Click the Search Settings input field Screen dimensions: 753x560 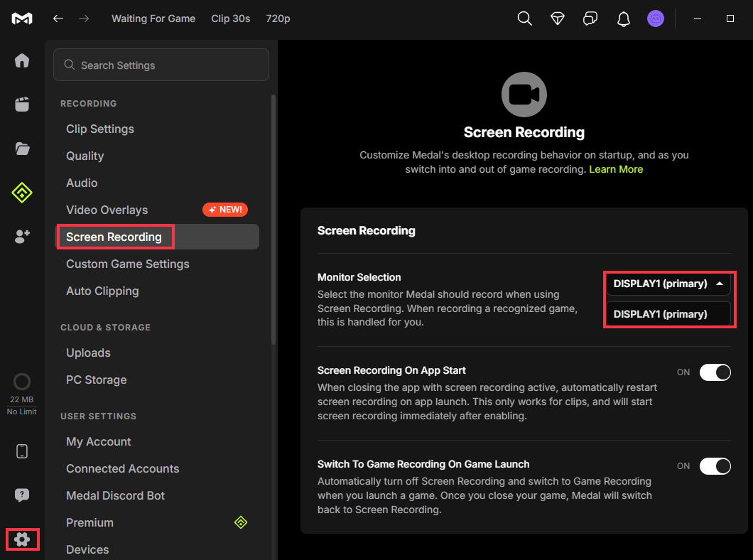[161, 65]
